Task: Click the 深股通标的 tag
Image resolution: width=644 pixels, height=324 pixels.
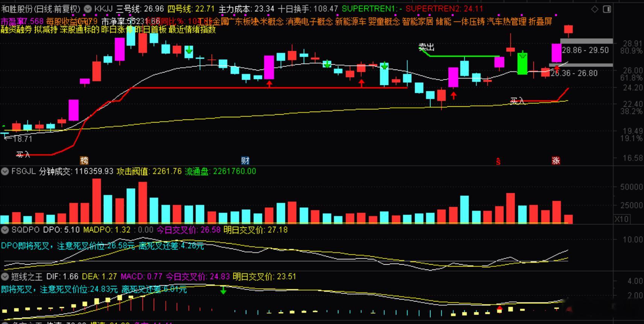Action: [79, 30]
